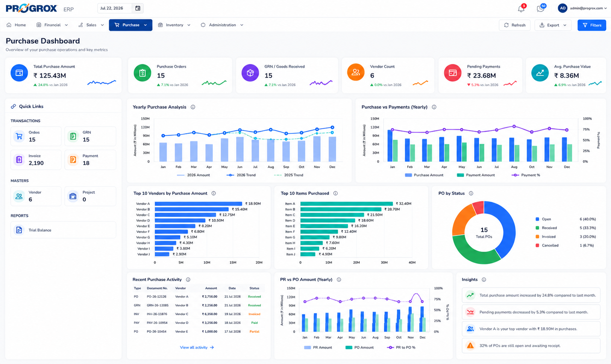Click info icon next to Yearly Purchase Analysis
The width and height of the screenshot is (611, 364).
tap(193, 107)
